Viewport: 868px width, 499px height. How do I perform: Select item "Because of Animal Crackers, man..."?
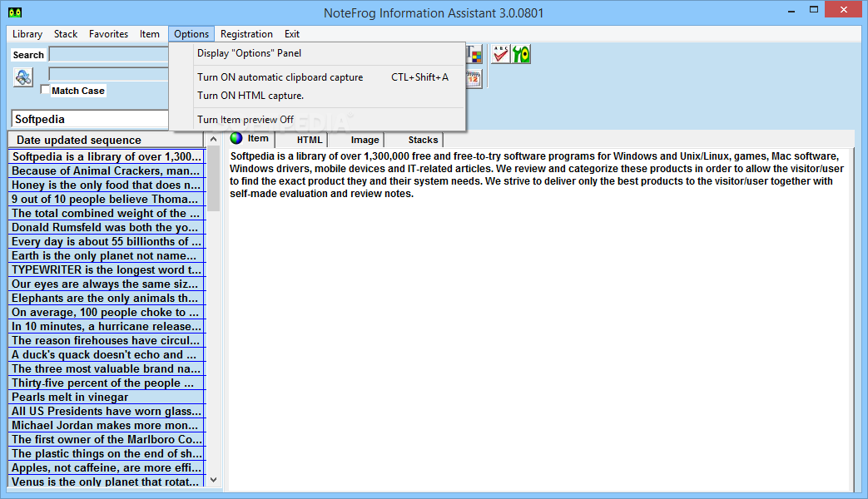point(107,171)
